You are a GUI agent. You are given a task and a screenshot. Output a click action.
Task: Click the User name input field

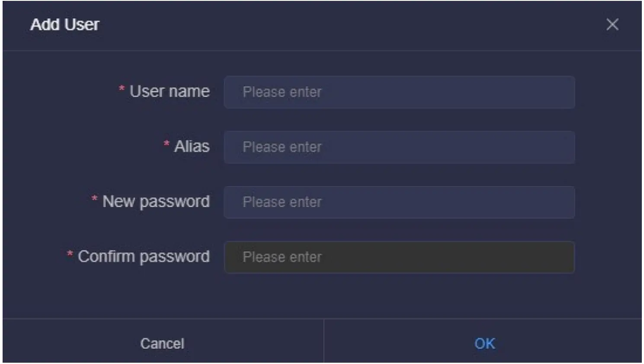(399, 92)
